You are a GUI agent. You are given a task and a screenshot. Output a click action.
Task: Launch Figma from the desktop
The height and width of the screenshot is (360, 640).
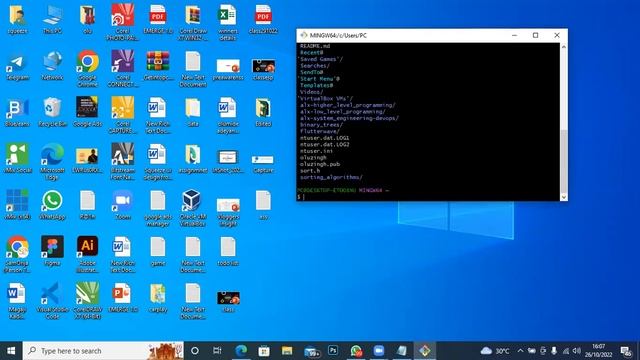(52, 252)
